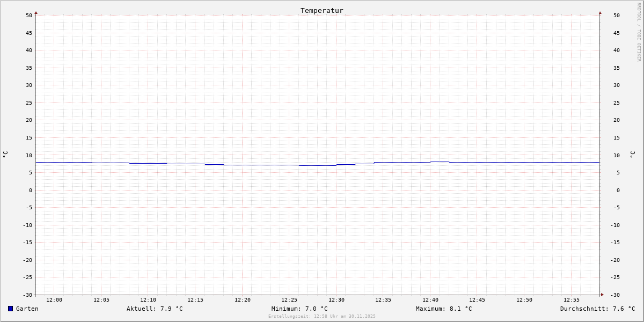
Task: Click the Maximum: 8.1 °C value
Action: 444,309
